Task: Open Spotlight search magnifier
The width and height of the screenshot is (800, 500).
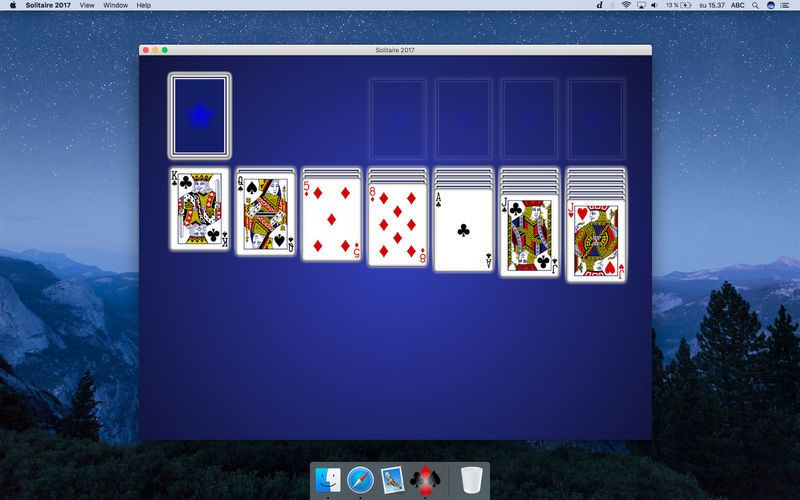Action: [x=755, y=5]
